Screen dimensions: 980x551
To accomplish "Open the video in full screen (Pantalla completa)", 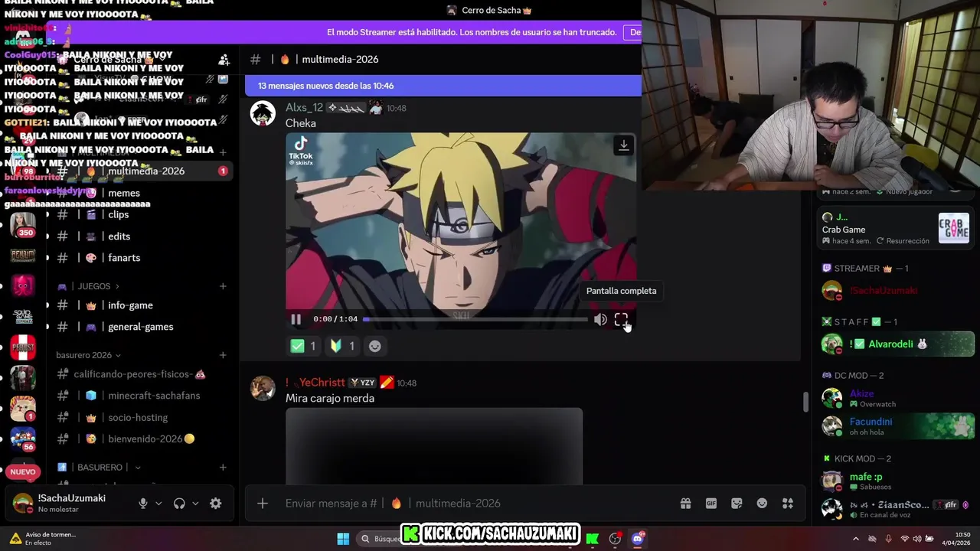I will (621, 319).
